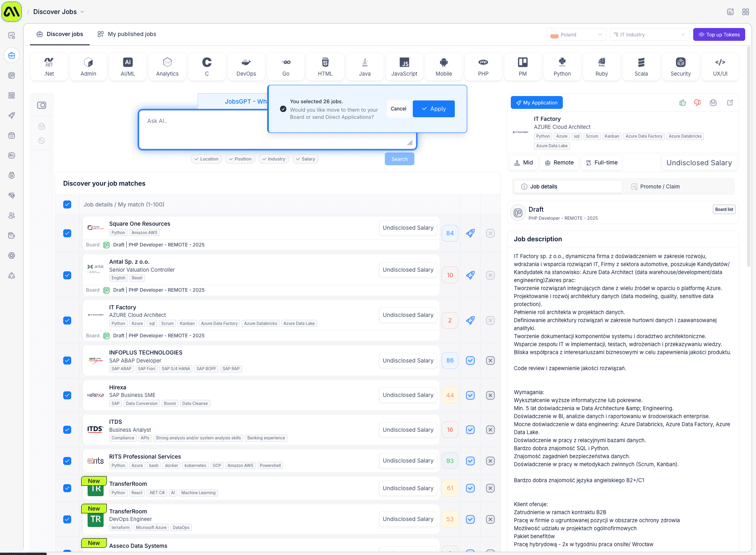
Task: Pick the Mobile category tile
Action: [x=444, y=67]
